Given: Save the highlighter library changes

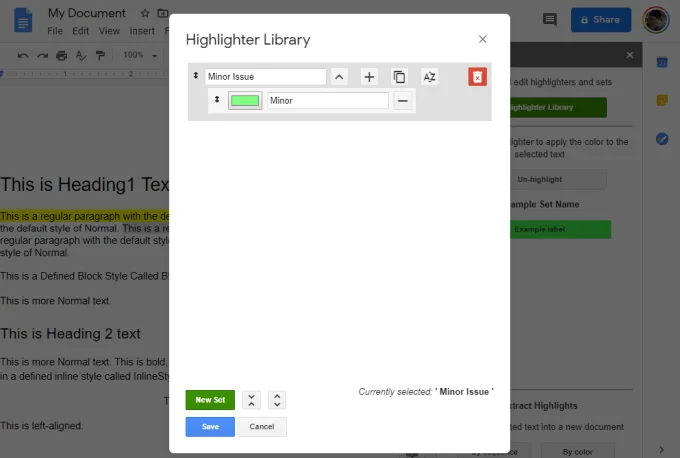Looking at the screenshot, I should click(x=210, y=427).
